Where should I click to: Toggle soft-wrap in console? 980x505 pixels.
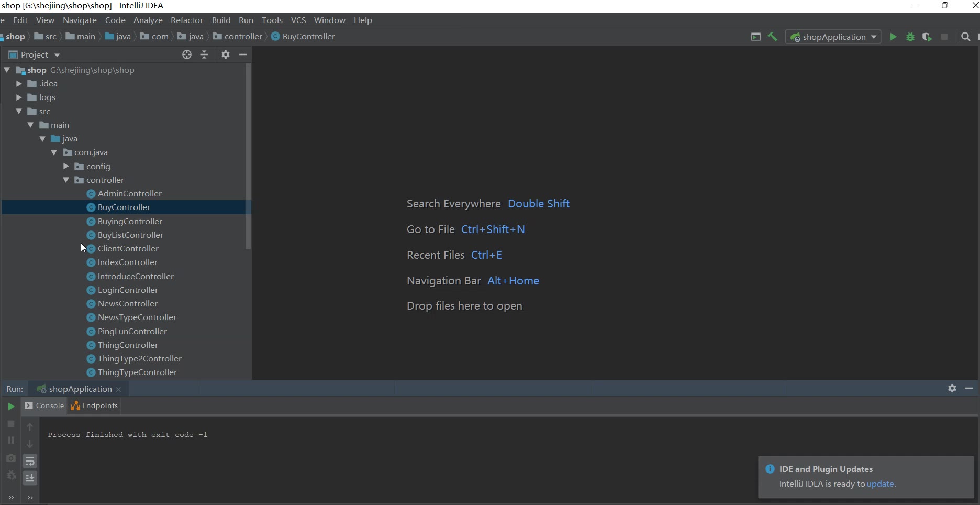30,461
